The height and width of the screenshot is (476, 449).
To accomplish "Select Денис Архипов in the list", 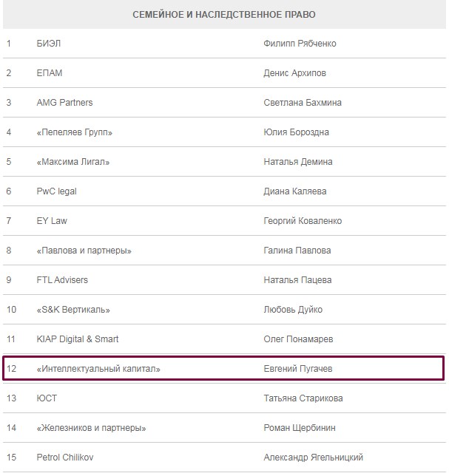I will (x=294, y=73).
